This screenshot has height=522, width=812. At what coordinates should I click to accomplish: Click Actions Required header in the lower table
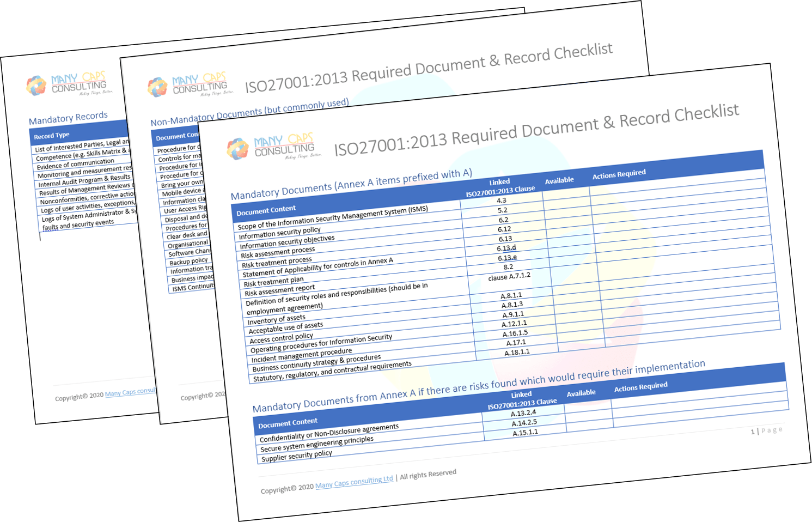pyautogui.click(x=640, y=386)
